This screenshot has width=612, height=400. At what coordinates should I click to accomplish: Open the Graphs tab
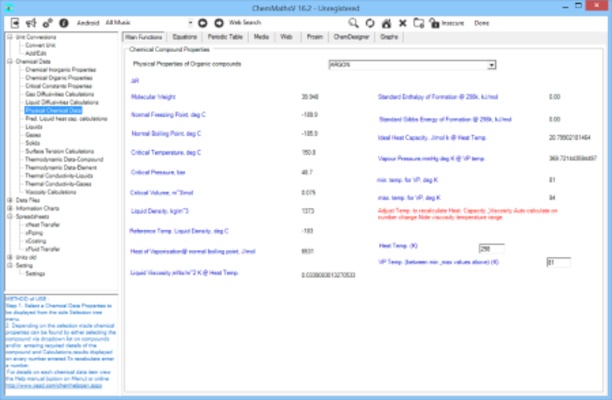pyautogui.click(x=389, y=37)
